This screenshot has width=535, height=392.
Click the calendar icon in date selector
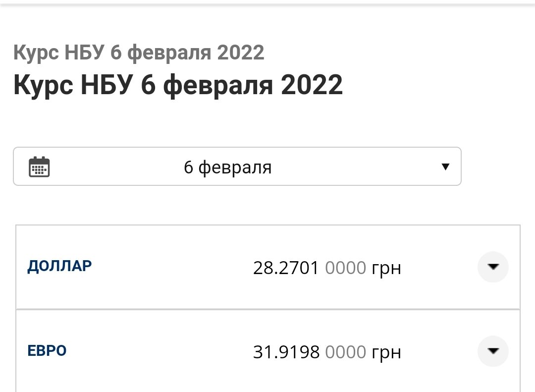click(x=40, y=167)
